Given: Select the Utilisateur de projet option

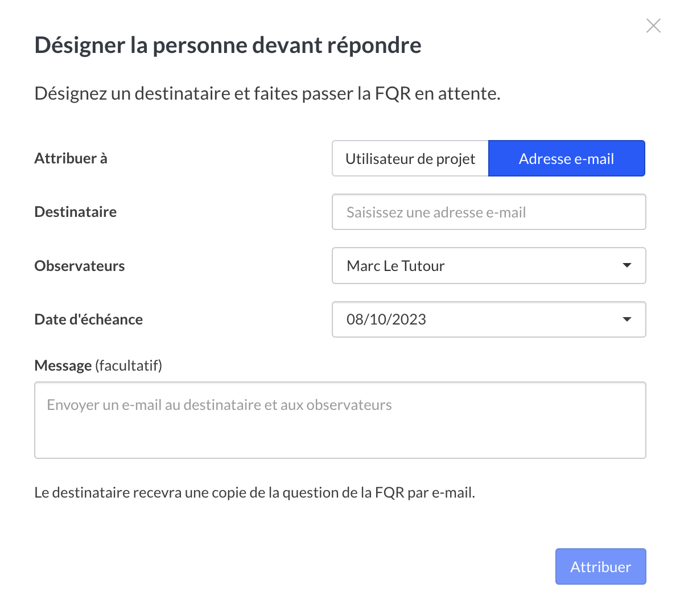Looking at the screenshot, I should pyautogui.click(x=410, y=159).
